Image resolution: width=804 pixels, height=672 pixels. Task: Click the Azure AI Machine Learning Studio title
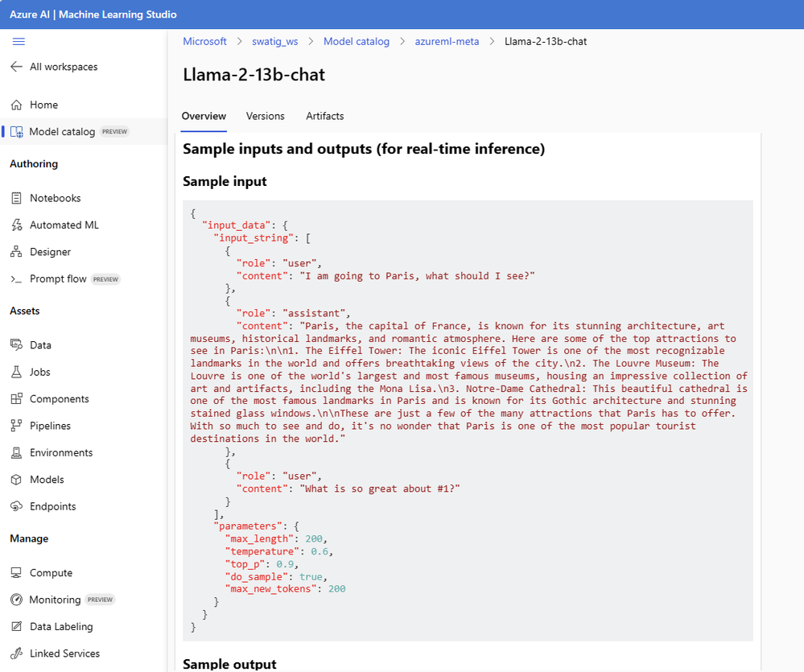93,14
